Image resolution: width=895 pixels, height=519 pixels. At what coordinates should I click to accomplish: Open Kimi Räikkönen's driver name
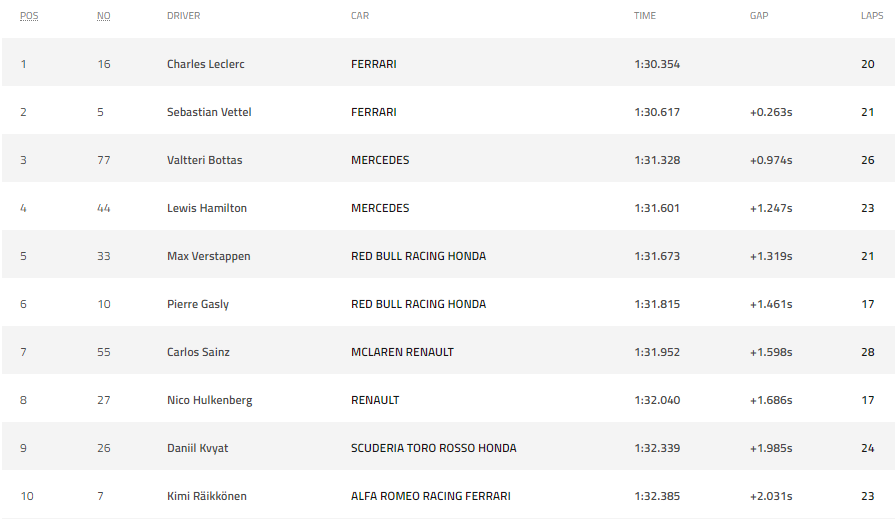tap(206, 496)
